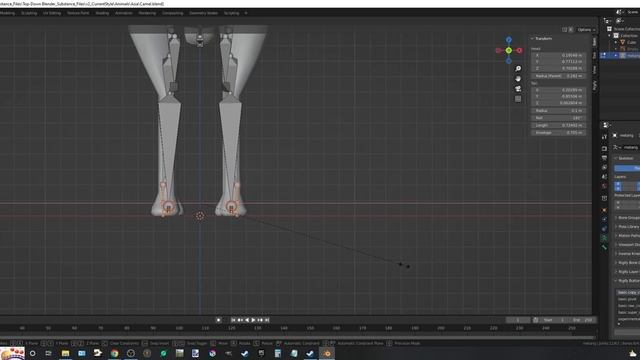The image size is (640, 360).
Task: Click the bottom negative Z gizmo handle
Action: [509, 61]
